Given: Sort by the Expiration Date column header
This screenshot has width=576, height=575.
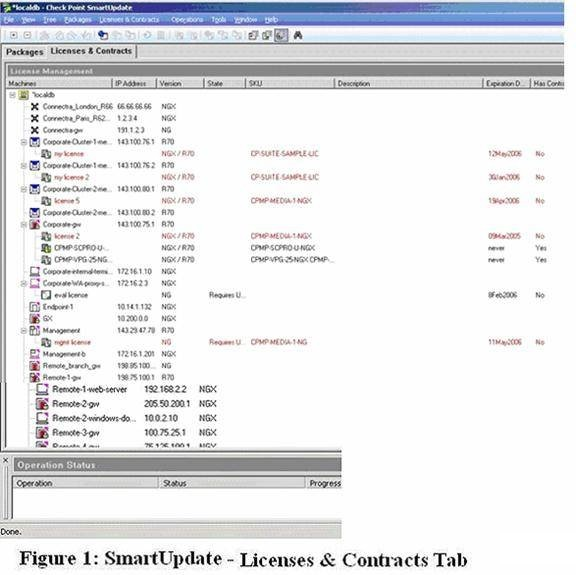Looking at the screenshot, I should (x=507, y=84).
